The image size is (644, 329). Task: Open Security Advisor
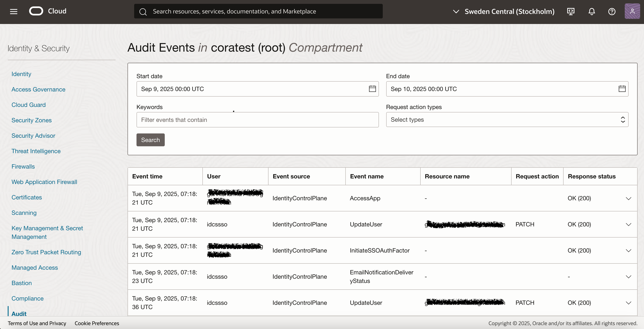(33, 136)
